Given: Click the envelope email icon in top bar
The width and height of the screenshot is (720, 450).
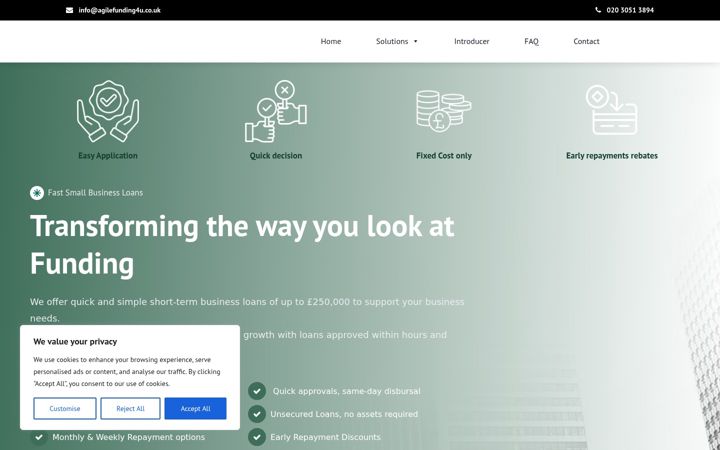Looking at the screenshot, I should coord(69,10).
